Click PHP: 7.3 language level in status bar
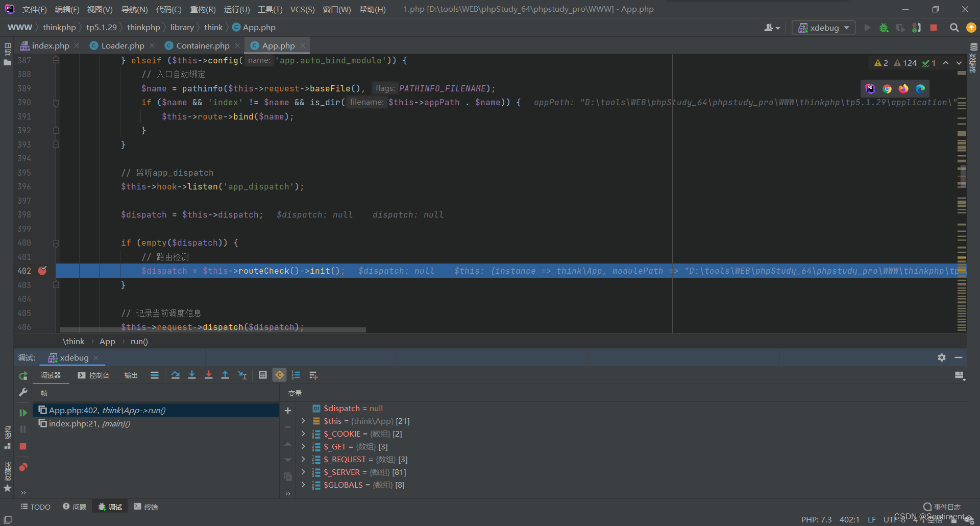This screenshot has width=980, height=526. click(816, 519)
